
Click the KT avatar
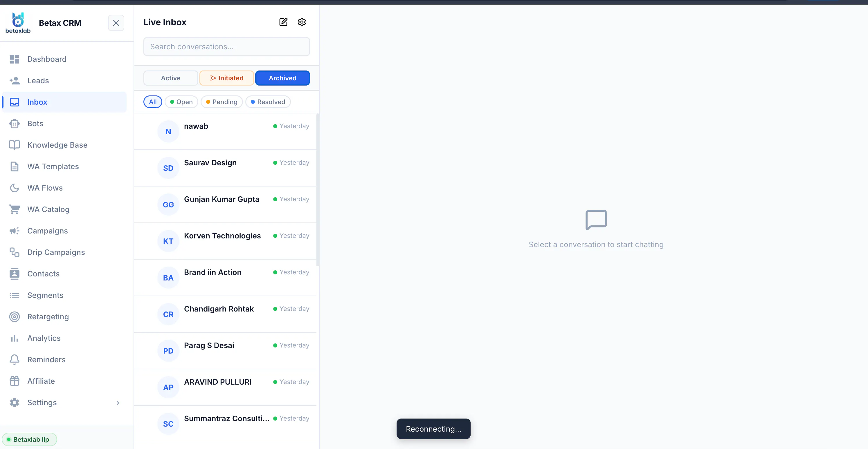(168, 241)
